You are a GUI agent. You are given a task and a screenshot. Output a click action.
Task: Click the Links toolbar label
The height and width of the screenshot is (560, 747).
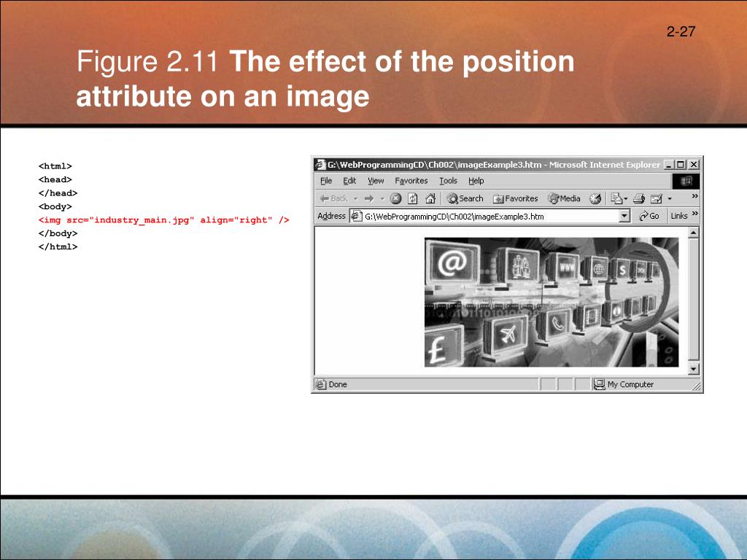click(679, 216)
